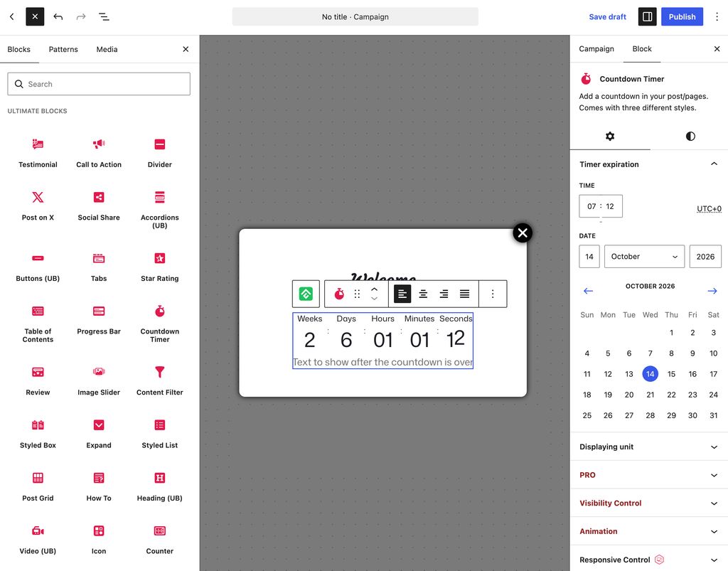Switch to the Media tab
728x571 pixels.
(107, 49)
